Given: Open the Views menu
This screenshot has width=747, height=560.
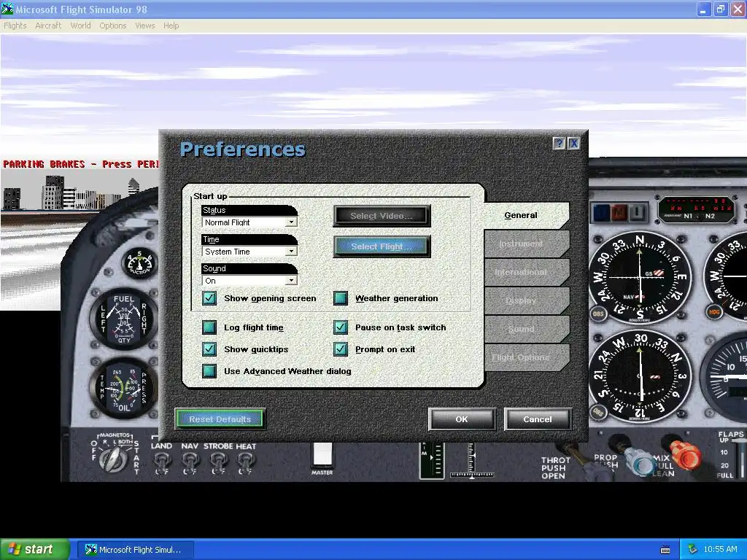Looking at the screenshot, I should pos(145,26).
